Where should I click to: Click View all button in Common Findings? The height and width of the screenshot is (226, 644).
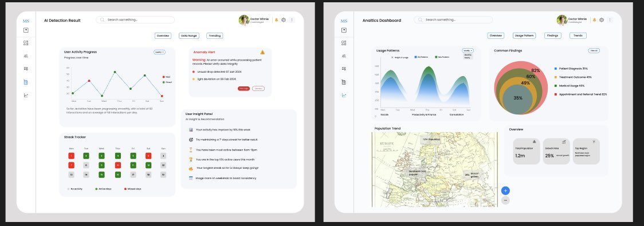coord(594,50)
